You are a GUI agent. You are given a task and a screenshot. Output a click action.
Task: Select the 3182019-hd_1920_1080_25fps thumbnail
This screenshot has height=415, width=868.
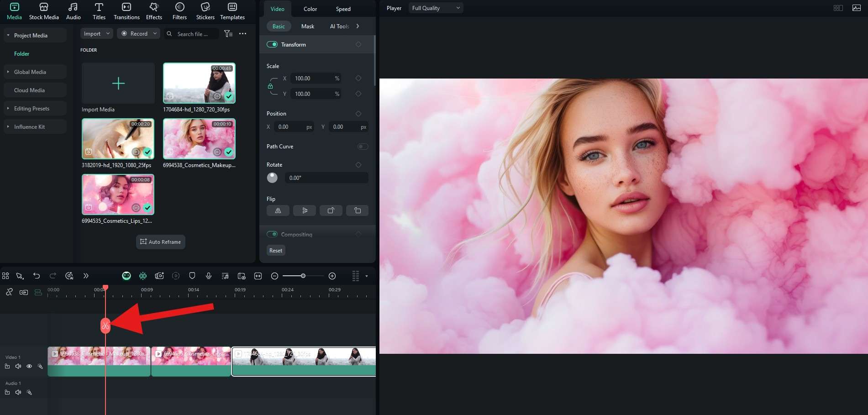click(x=118, y=139)
